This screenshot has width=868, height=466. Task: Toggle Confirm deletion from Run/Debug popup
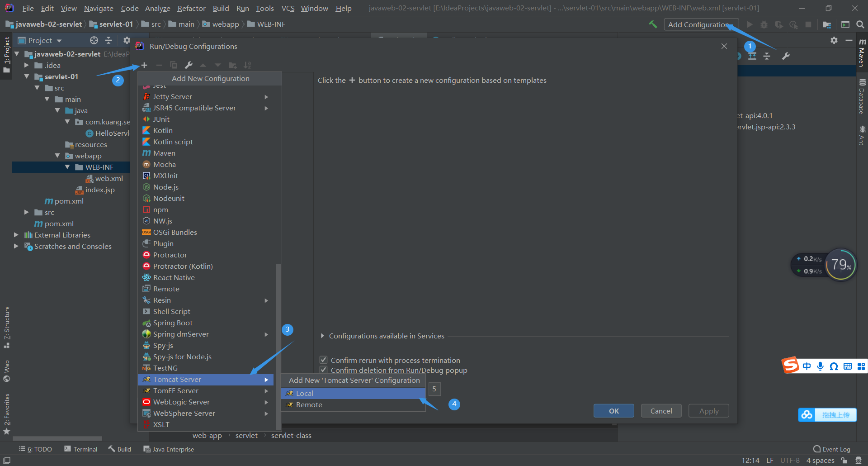[x=324, y=370]
